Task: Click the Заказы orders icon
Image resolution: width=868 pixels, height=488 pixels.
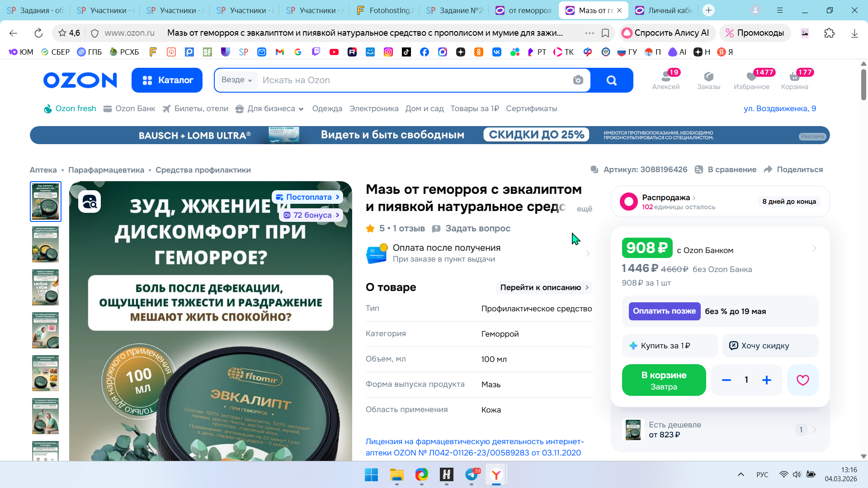Action: point(708,80)
